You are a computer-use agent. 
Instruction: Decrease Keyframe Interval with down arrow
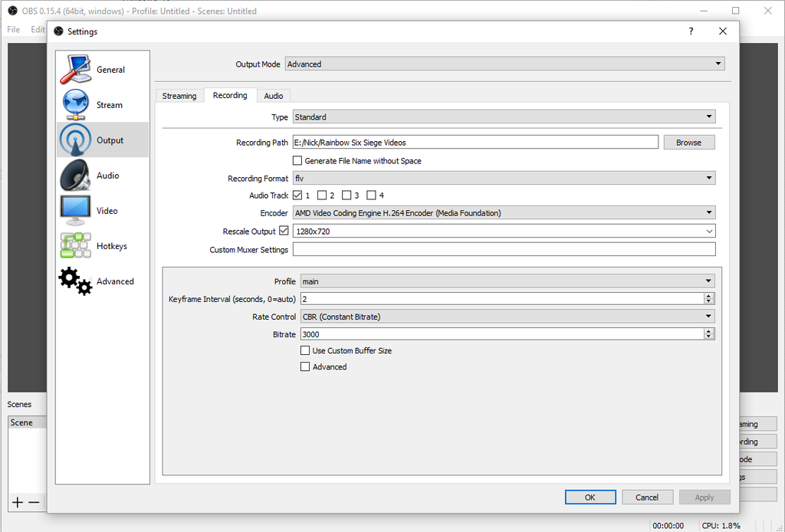[708, 302]
